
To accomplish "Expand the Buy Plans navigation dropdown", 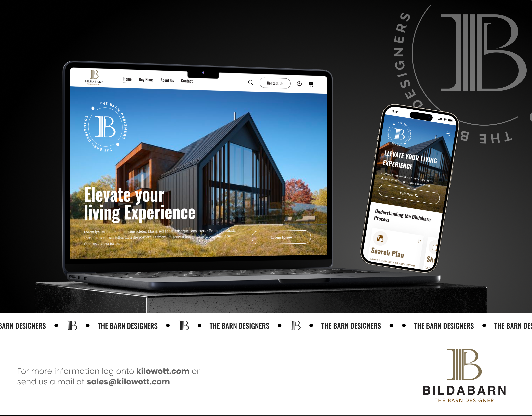I will click(x=146, y=81).
